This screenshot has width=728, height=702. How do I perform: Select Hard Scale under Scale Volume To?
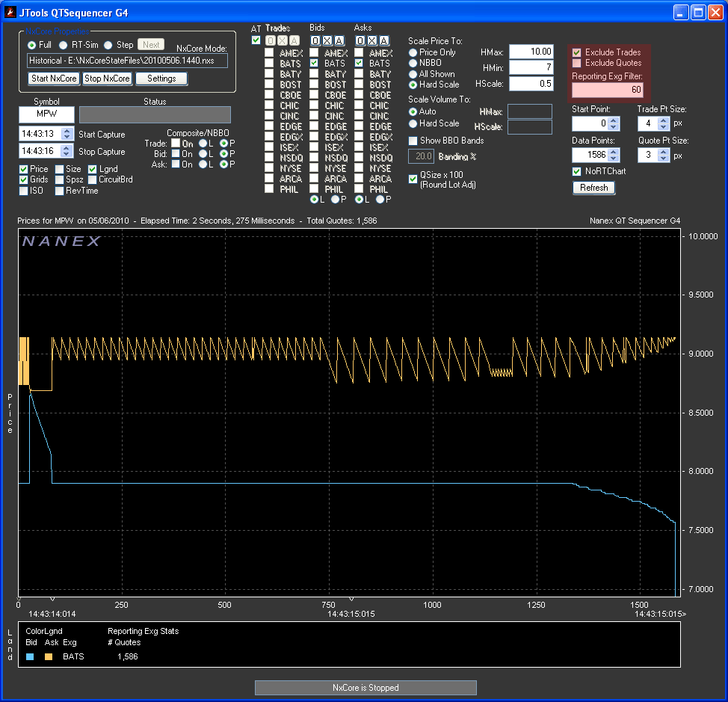(x=413, y=124)
